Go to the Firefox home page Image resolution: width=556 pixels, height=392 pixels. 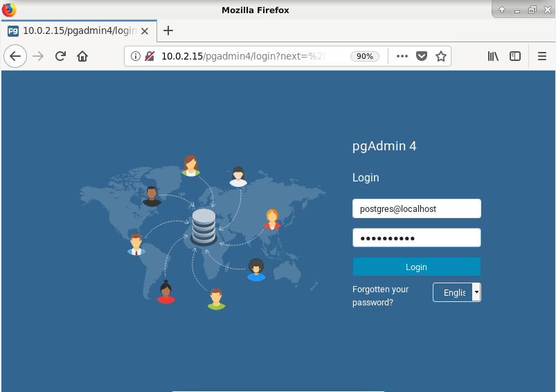pos(82,56)
